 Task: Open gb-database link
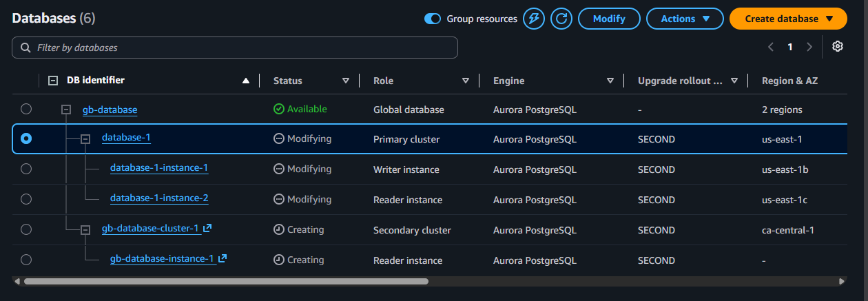(x=110, y=109)
